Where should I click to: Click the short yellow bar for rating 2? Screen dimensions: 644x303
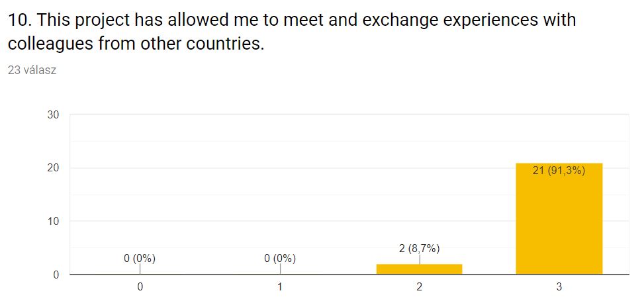420,269
